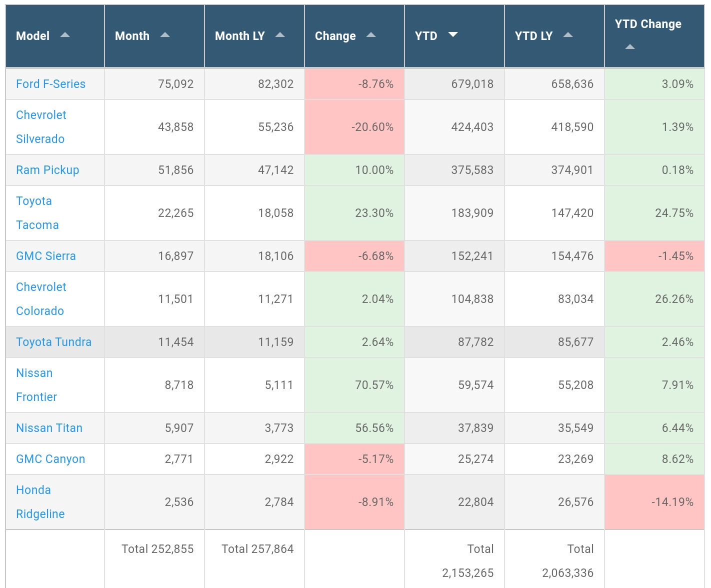Sort by YTD Change using its arrow
The image size is (711, 588).
[x=630, y=47]
